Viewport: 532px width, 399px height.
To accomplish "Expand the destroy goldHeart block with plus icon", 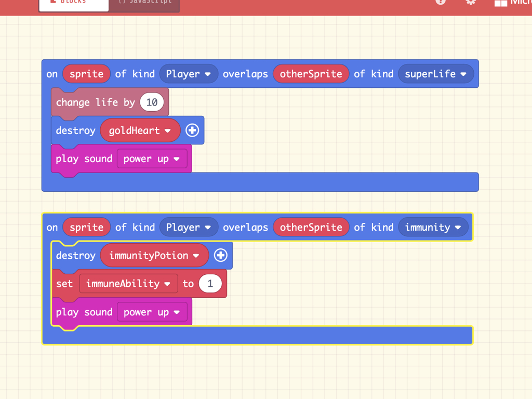I will 192,130.
